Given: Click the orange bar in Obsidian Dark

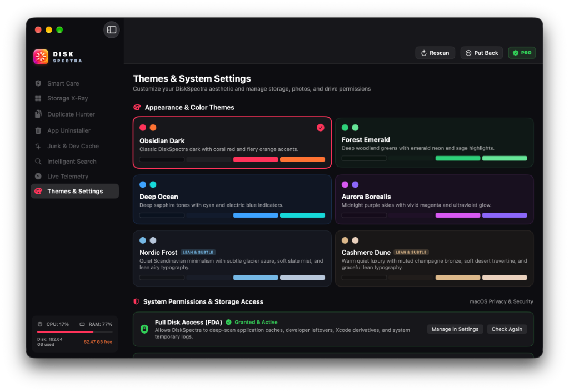Looking at the screenshot, I should pyautogui.click(x=302, y=159).
